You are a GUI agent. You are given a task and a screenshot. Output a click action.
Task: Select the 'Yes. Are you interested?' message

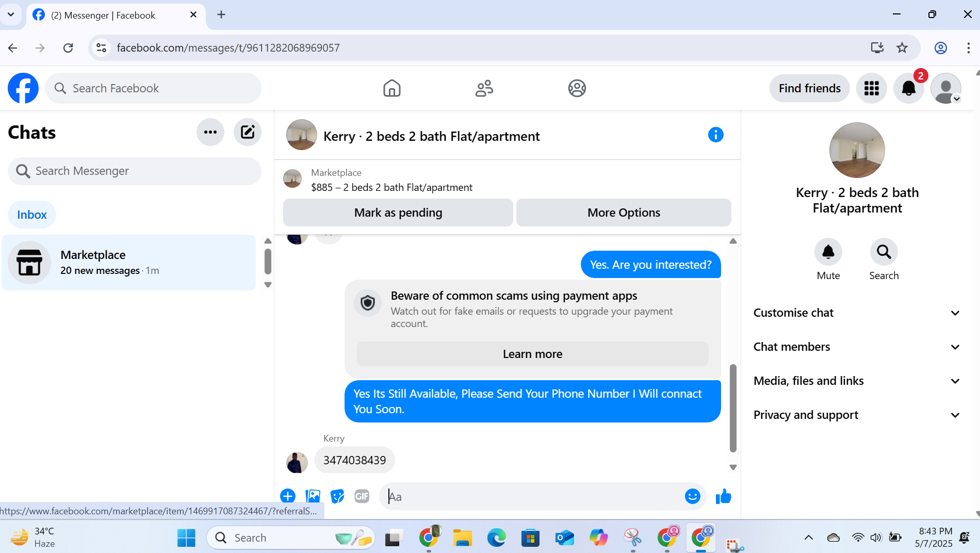point(651,265)
